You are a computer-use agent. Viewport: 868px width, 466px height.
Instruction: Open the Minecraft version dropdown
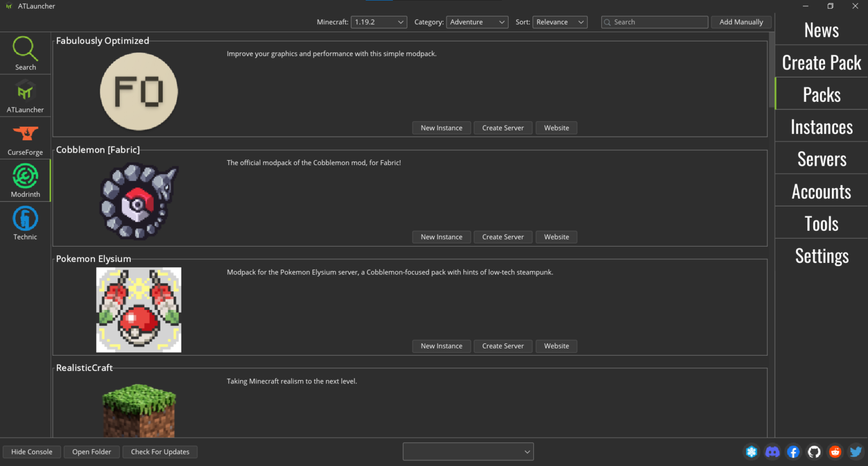pos(379,21)
